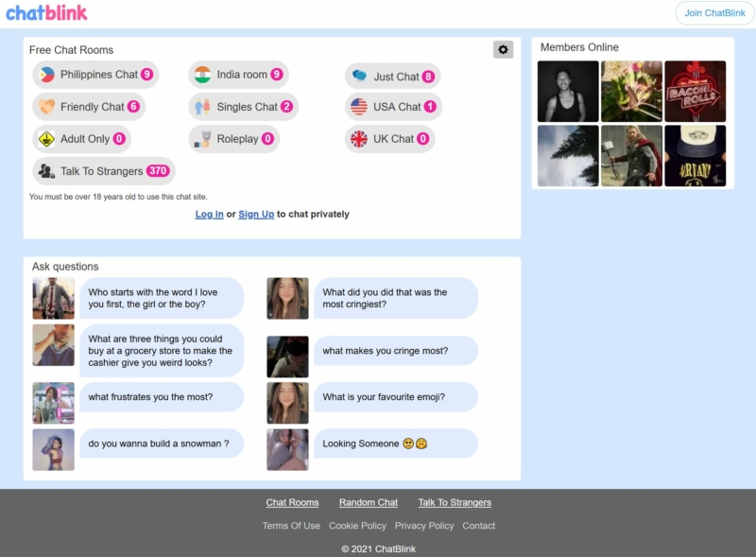The image size is (756, 557).
Task: Click the Adult Only warning icon
Action: click(46, 139)
